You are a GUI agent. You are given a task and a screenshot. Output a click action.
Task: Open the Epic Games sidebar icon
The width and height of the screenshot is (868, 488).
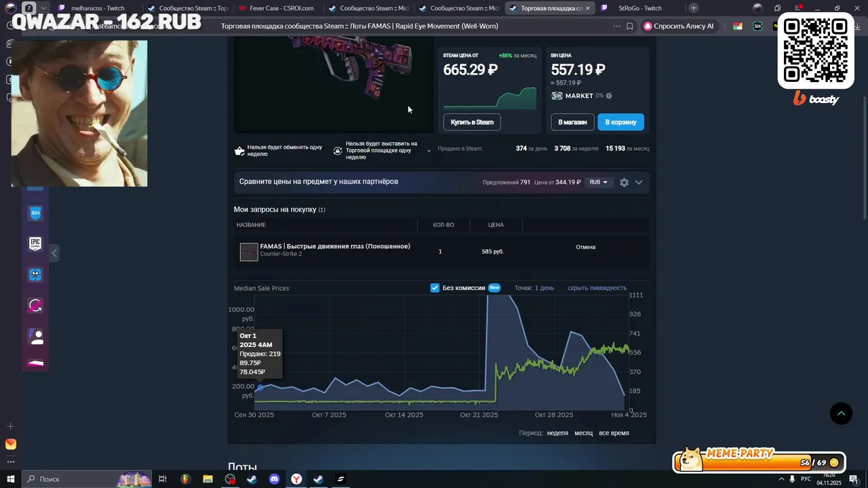35,243
